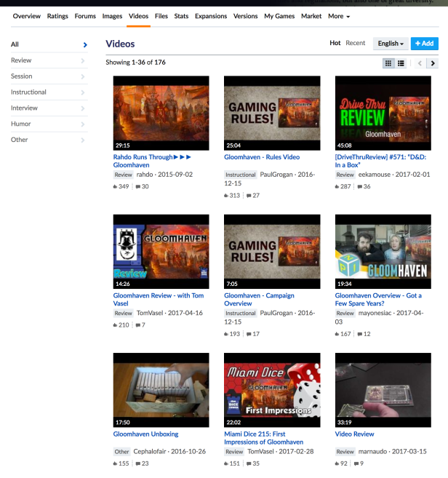Click thumbs-up icon on Rahdo Runs Through video
Image resolution: width=448 pixels, height=478 pixels.
pos(115,186)
